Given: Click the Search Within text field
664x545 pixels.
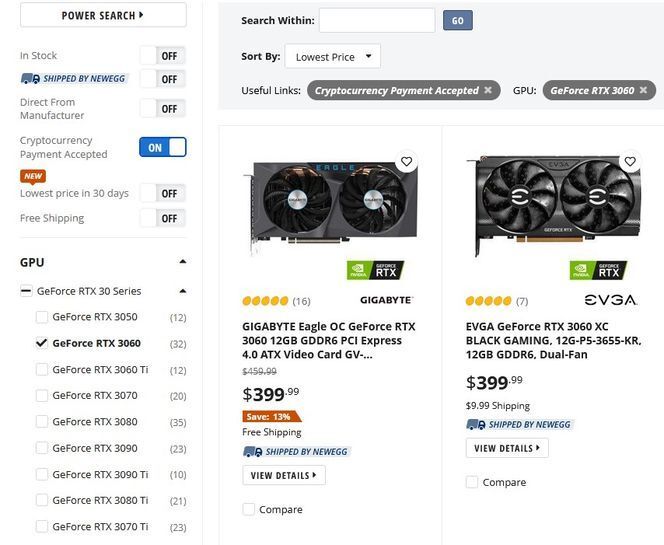Looking at the screenshot, I should 377,20.
